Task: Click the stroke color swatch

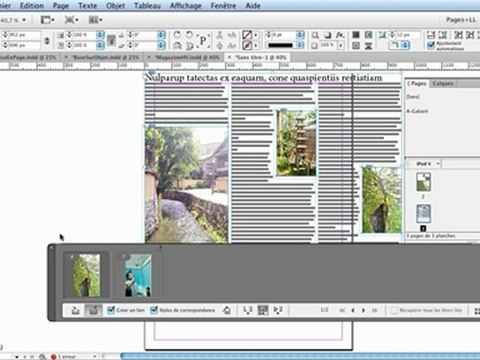Action: point(247,45)
